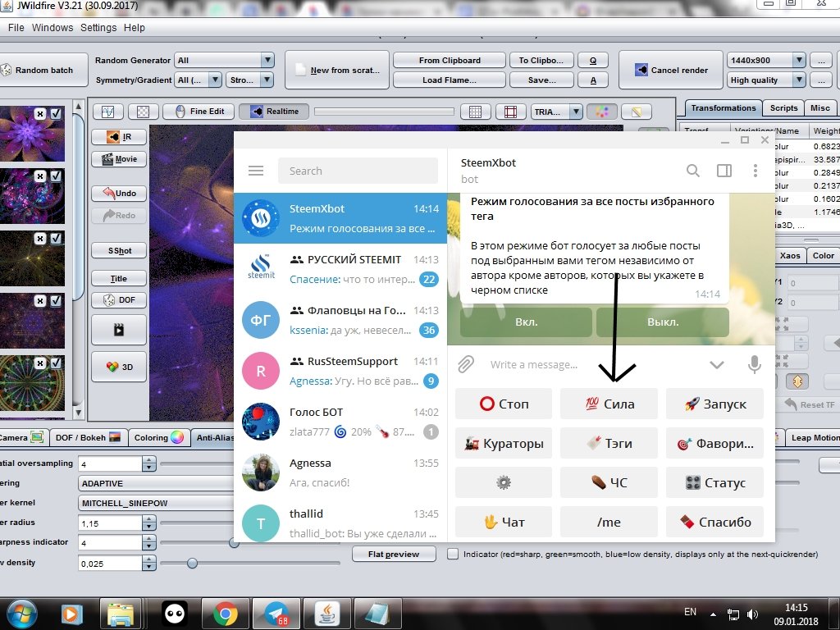Click the Flat preview button

tap(394, 554)
